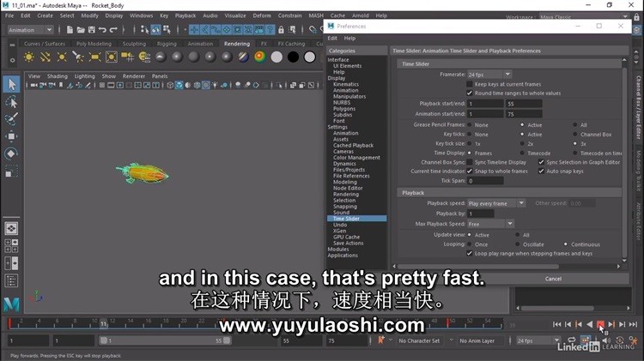Go to start of playback range
The width and height of the screenshot is (644, 361).
tap(557, 324)
